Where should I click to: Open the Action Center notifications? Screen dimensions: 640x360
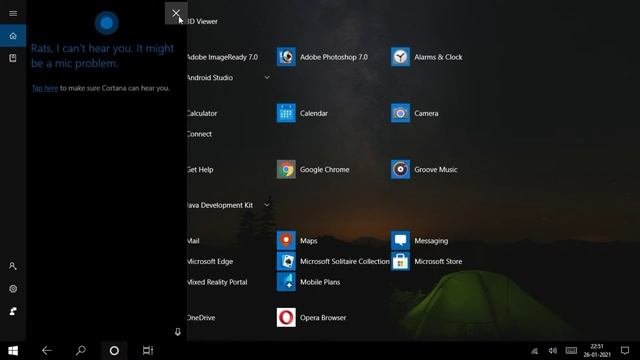pos(625,351)
